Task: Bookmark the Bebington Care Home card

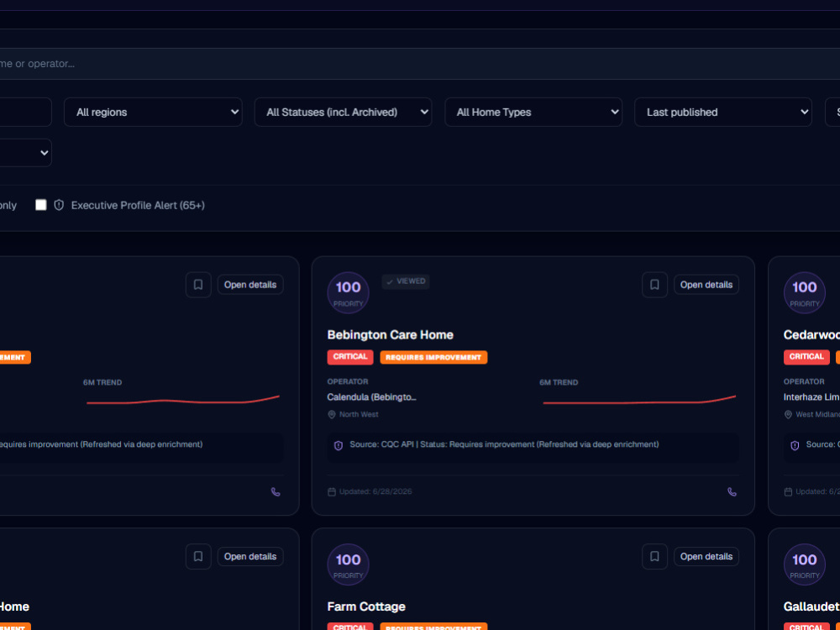Action: click(654, 285)
